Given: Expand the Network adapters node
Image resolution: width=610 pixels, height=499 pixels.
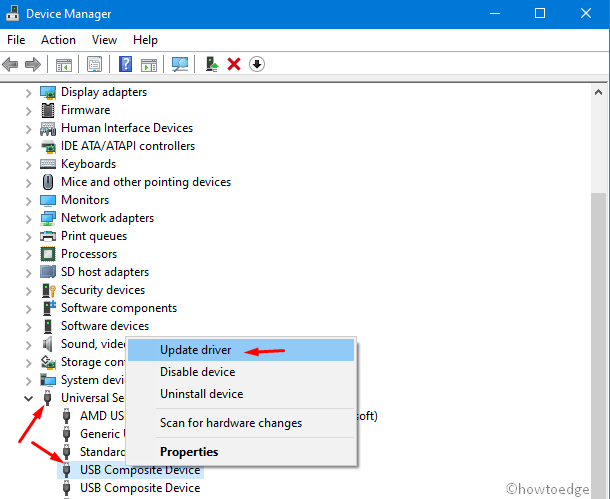Looking at the screenshot, I should tap(28, 218).
